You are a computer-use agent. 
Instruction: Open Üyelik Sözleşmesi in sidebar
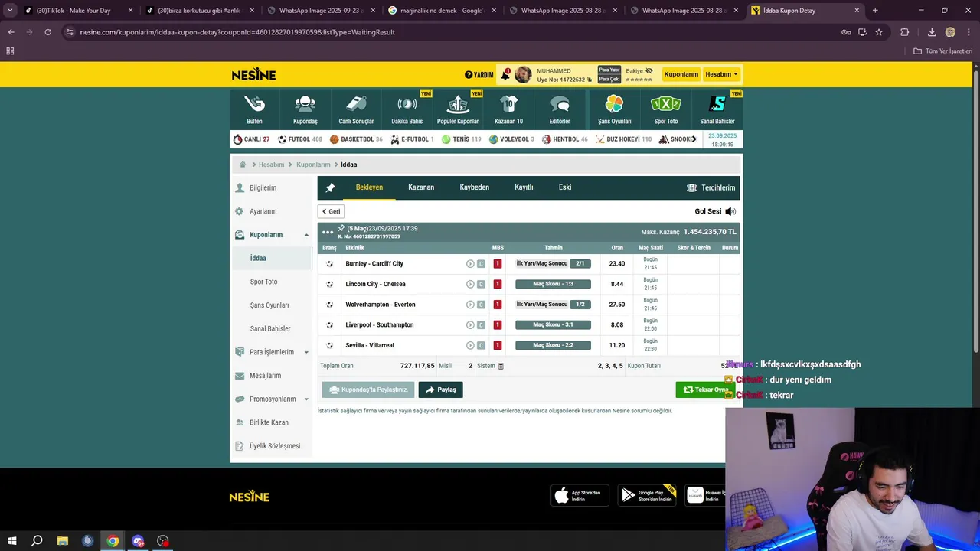point(275,446)
